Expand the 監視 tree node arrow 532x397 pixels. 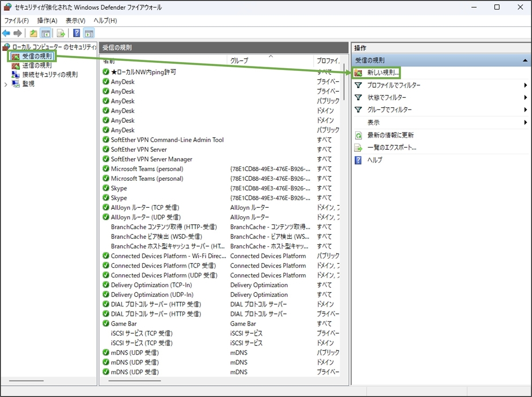point(5,84)
